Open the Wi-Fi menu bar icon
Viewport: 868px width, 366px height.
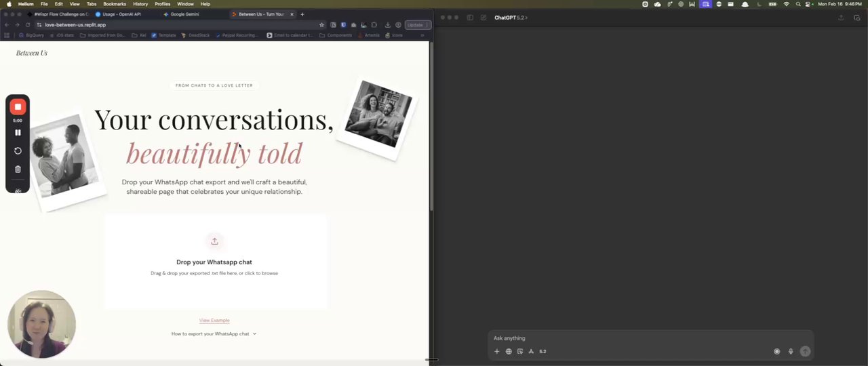click(786, 4)
